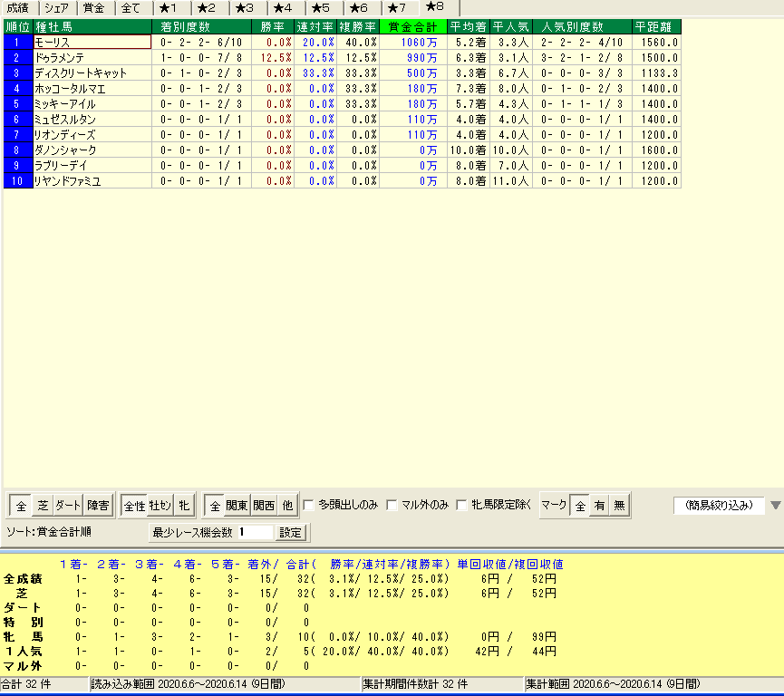Open the シェア tab
Viewport: 784px width, 696px height.
(57, 8)
